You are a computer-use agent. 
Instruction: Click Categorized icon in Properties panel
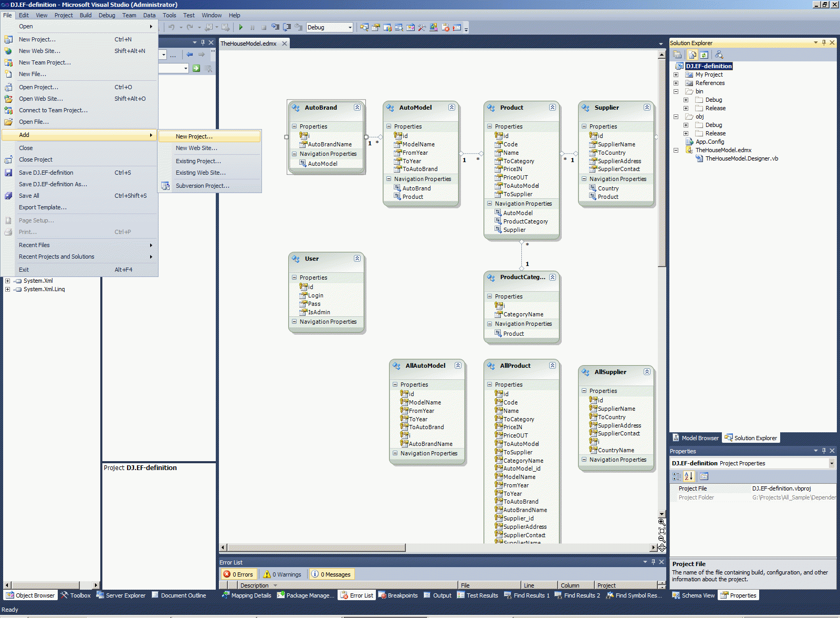677,476
